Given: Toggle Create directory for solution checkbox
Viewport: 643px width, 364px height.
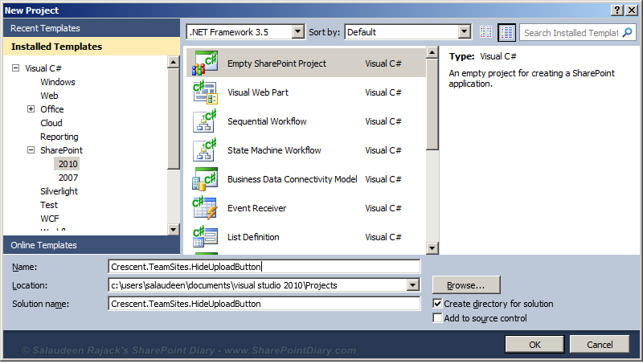Looking at the screenshot, I should (x=437, y=304).
